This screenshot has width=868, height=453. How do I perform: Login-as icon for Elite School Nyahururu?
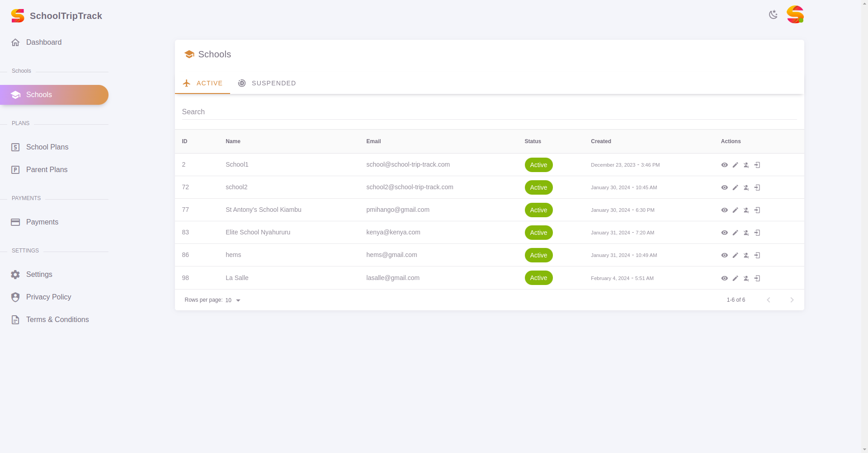coord(757,233)
